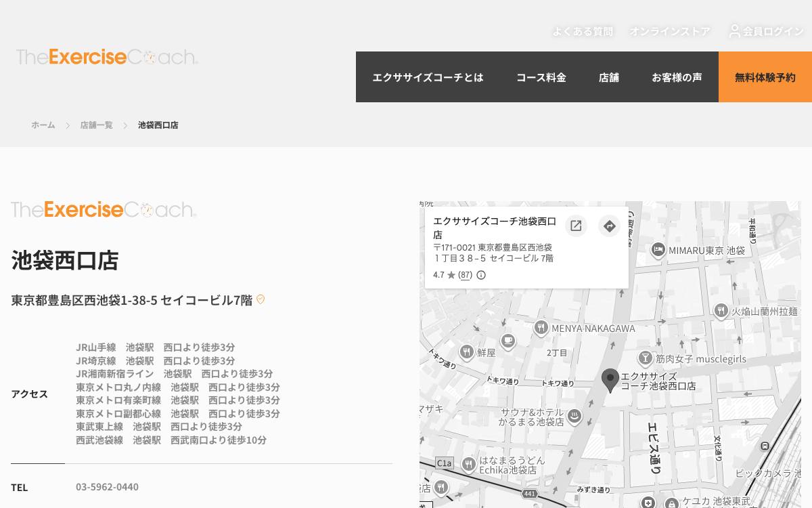Click the 2丁目 map label
The height and width of the screenshot is (508, 812).
(x=557, y=353)
